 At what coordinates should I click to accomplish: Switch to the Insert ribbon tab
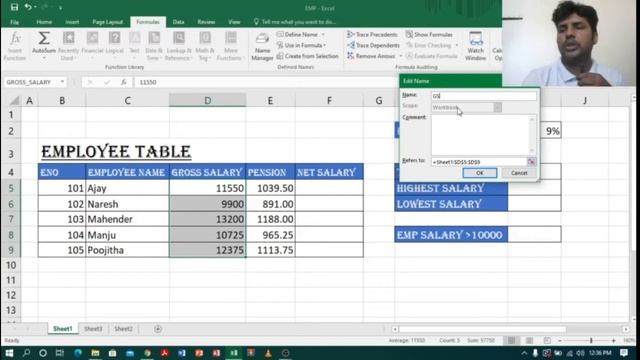[x=72, y=22]
